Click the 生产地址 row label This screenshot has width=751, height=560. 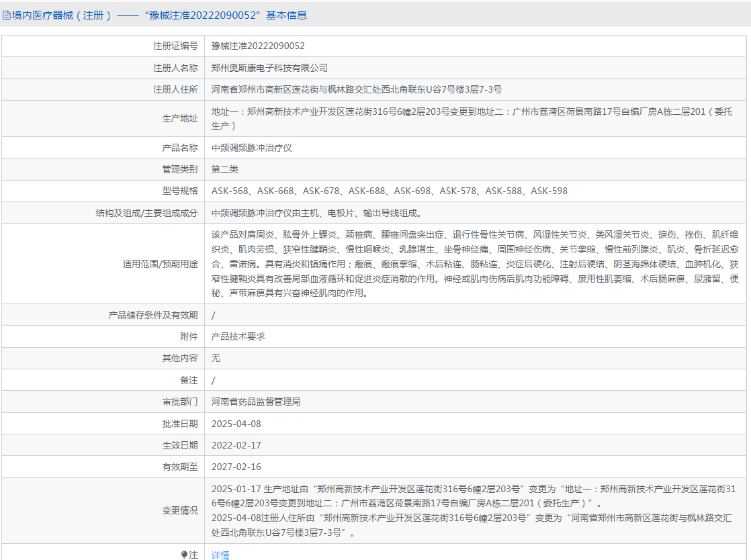coord(179,119)
